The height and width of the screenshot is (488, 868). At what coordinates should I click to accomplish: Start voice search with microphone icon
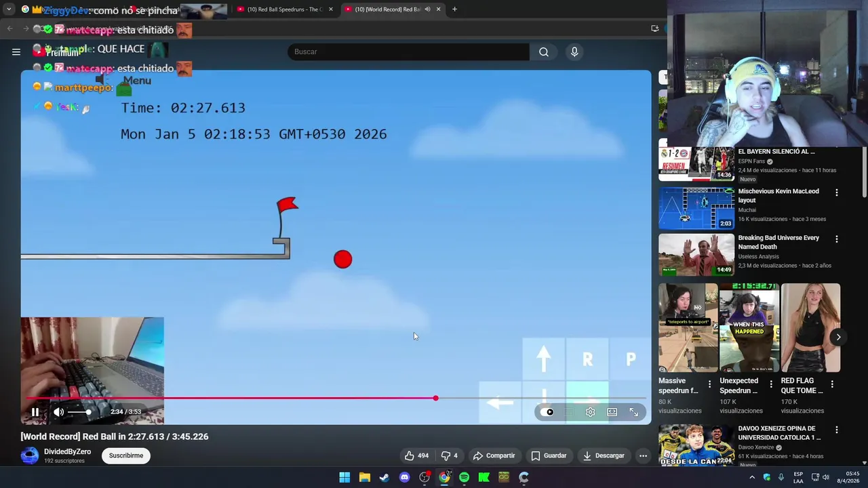coord(574,52)
